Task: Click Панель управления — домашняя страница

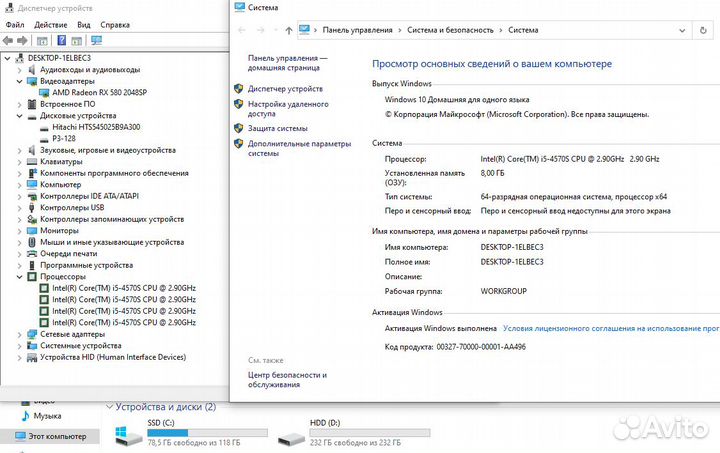Action: [x=287, y=63]
